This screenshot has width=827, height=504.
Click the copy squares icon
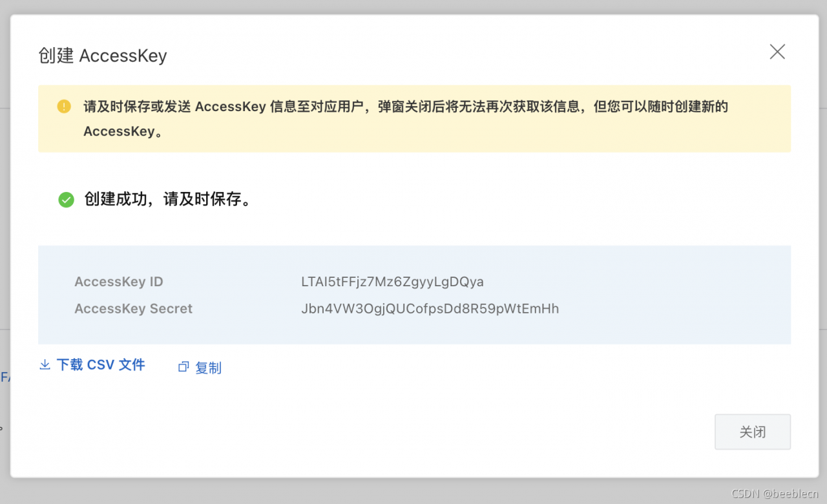[183, 367]
